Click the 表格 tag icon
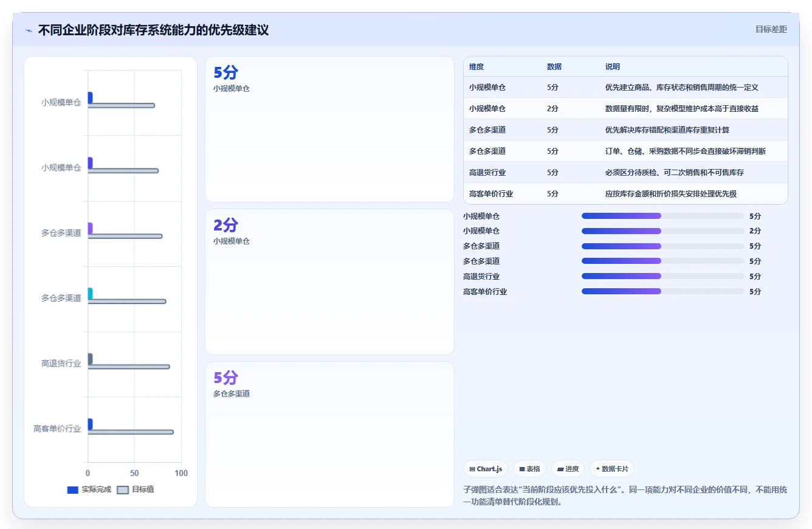Image resolution: width=812 pixels, height=529 pixels. pos(522,469)
